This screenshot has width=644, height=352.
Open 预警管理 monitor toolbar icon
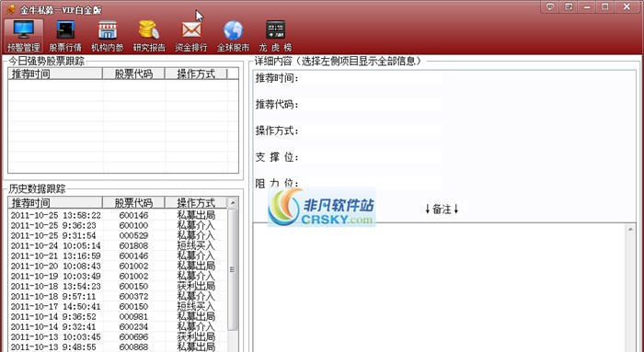24,36
